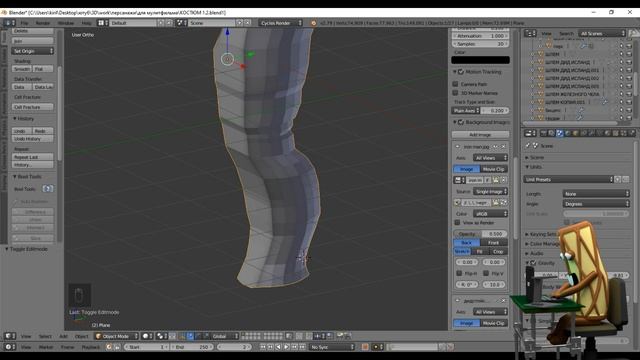Image resolution: width=640 pixels, height=360 pixels.
Task: Open the Object Mode dropdown
Action: (x=116, y=336)
